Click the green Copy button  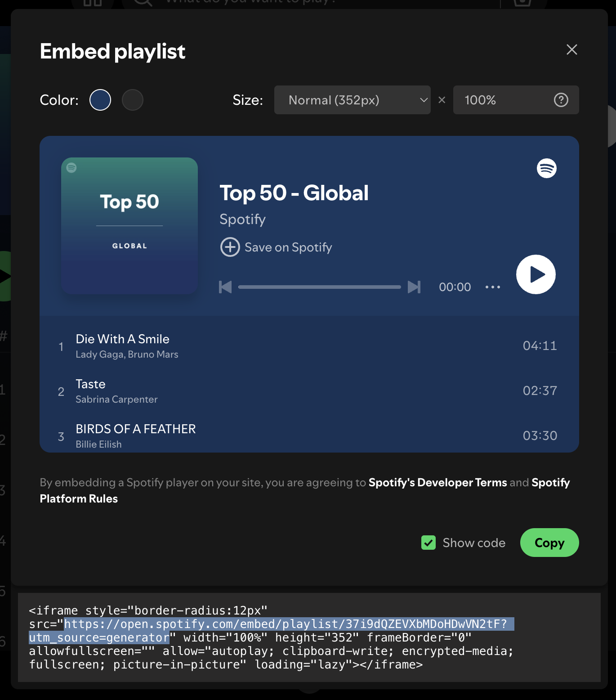pyautogui.click(x=549, y=543)
